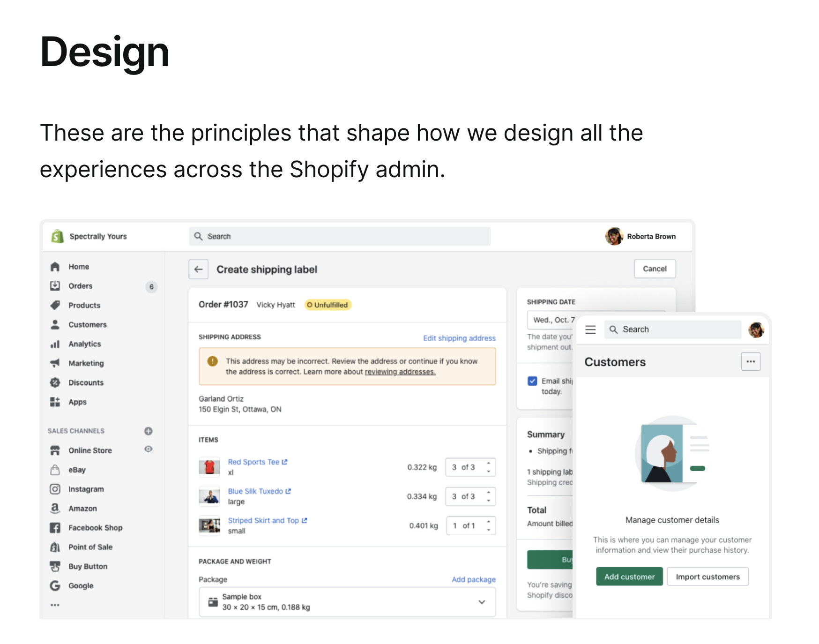Click the Apps icon in the sidebar
The height and width of the screenshot is (644, 819).
click(55, 402)
